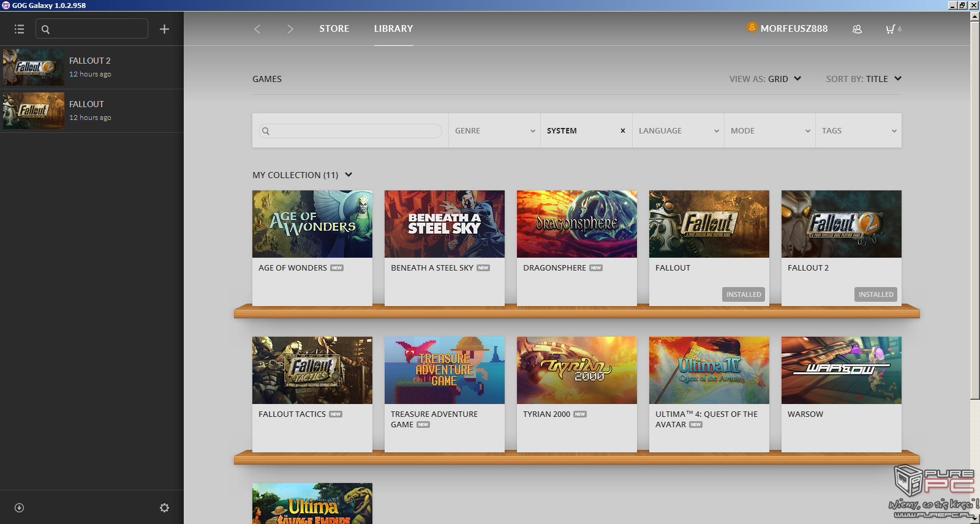Viewport: 980px width, 524px height.
Task: Open the Beneath a Steel Sky cover
Action: pyautogui.click(x=445, y=224)
